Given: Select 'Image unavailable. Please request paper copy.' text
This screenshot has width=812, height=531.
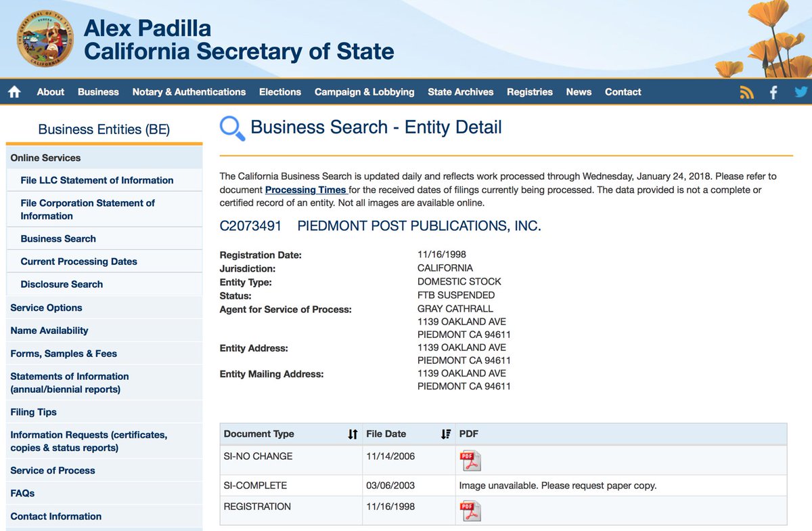Looking at the screenshot, I should tap(558, 486).
